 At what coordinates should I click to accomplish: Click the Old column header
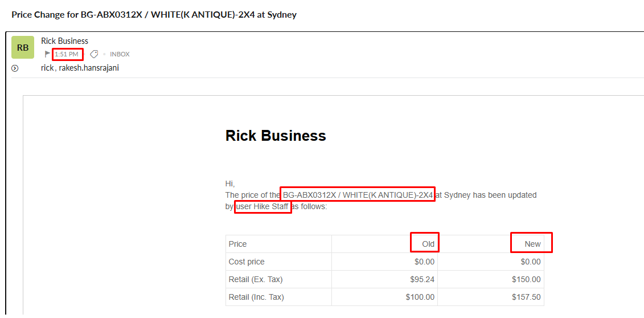click(x=428, y=244)
